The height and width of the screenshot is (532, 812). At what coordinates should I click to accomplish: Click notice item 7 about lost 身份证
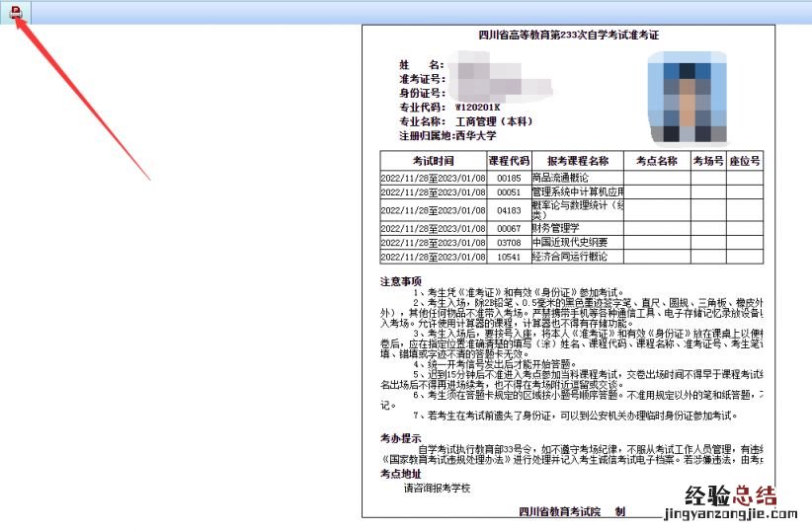[575, 416]
